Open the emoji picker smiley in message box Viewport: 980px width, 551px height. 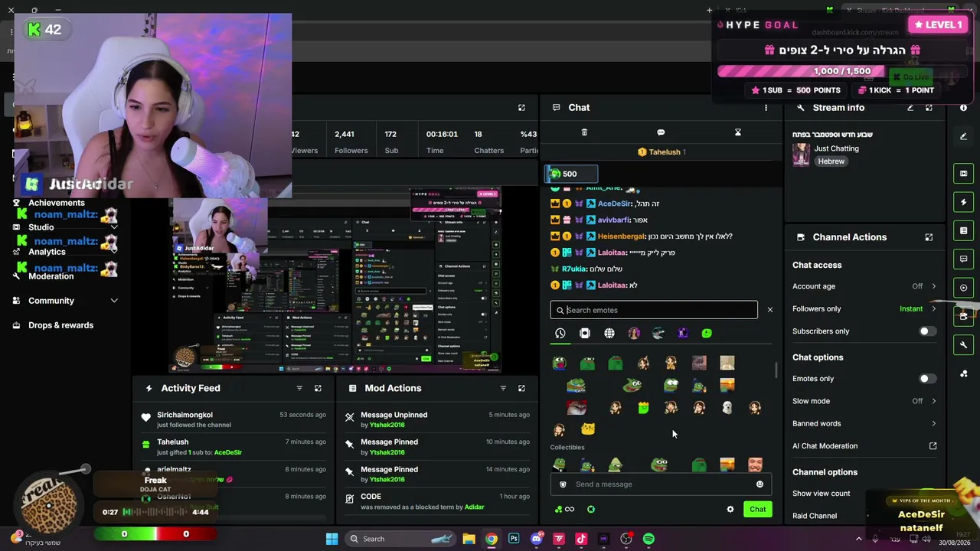[x=759, y=484]
